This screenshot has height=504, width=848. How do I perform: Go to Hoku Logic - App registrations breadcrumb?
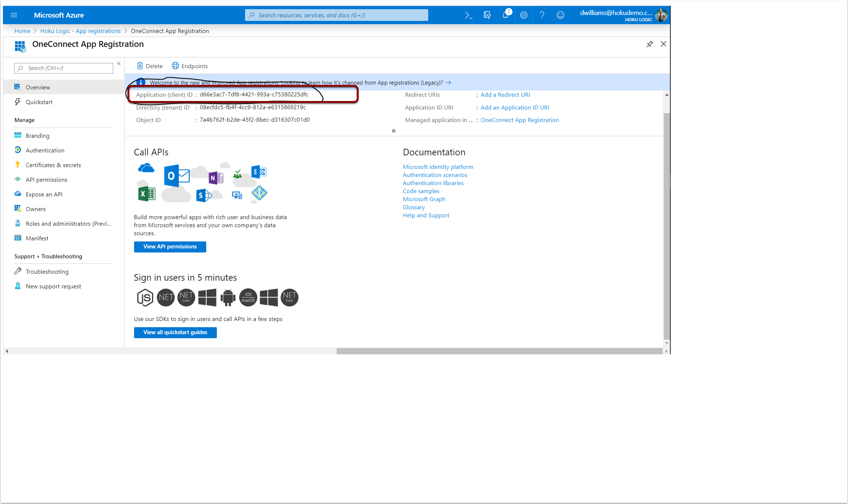click(x=81, y=31)
